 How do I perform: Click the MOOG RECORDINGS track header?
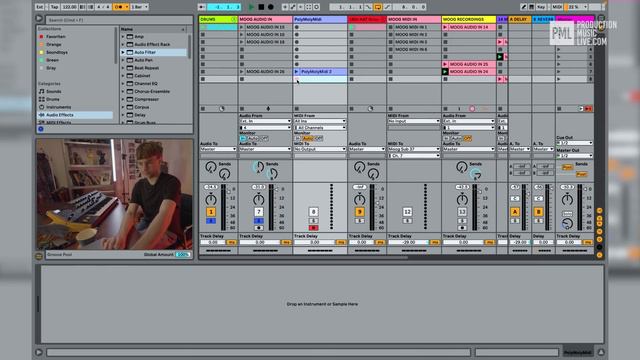tap(469, 19)
